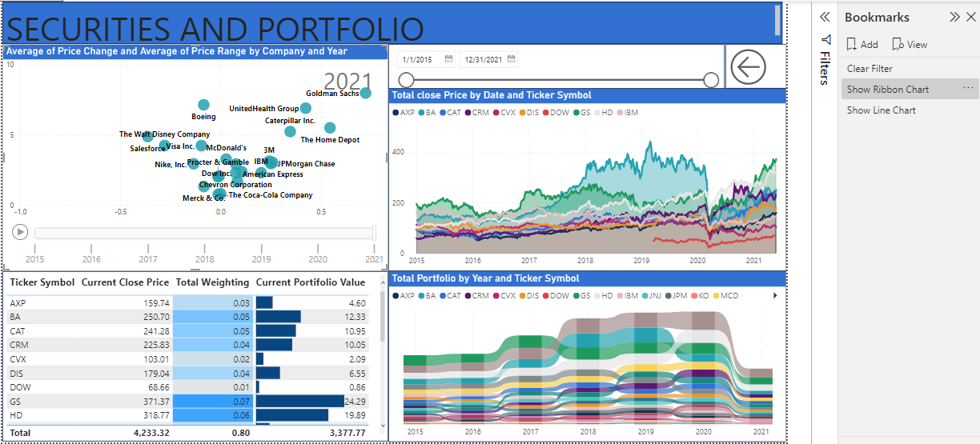This screenshot has width=980, height=444.
Task: Click the circular back arrow button
Action: click(x=749, y=67)
